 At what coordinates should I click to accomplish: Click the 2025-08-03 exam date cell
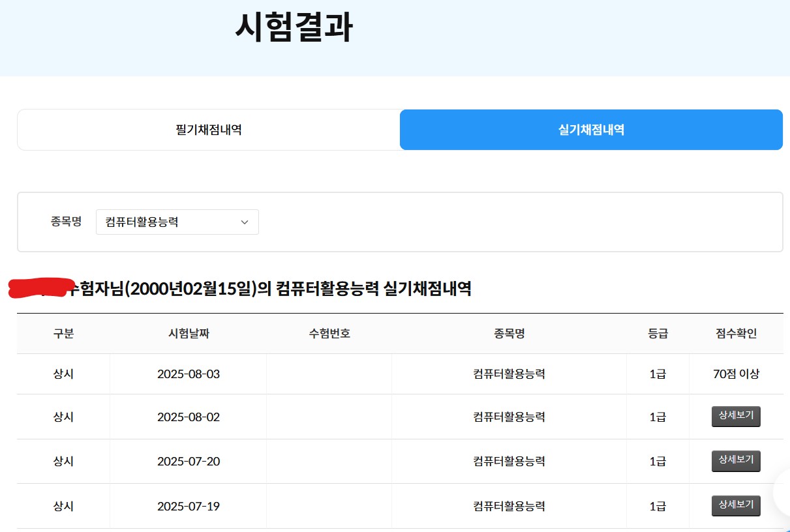189,374
